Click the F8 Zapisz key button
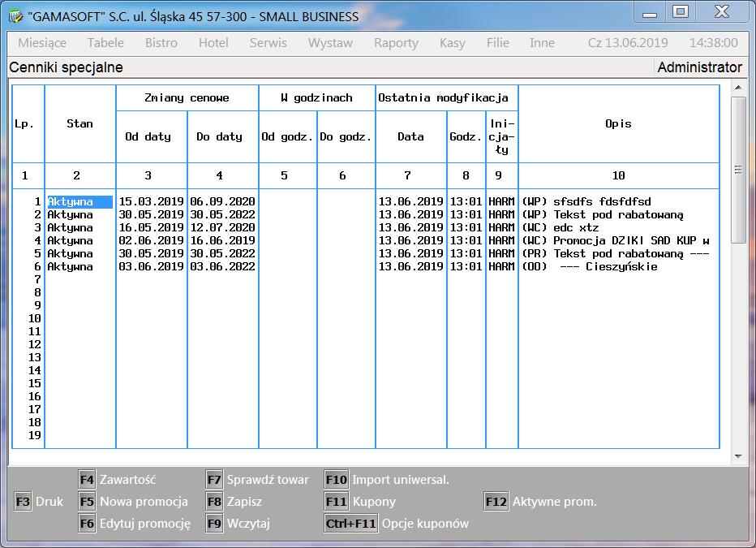This screenshot has width=756, height=548. tap(214, 502)
